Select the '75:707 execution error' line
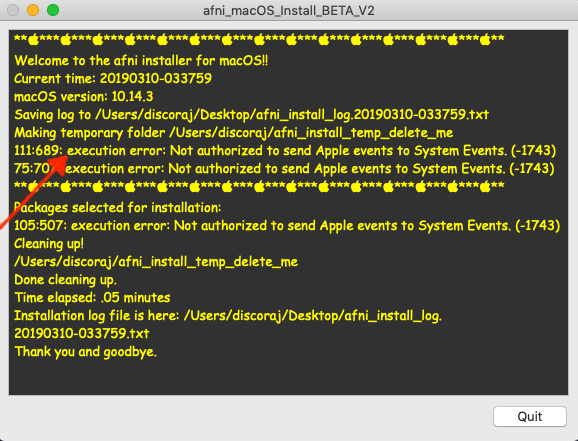578x441 pixels. [x=284, y=169]
